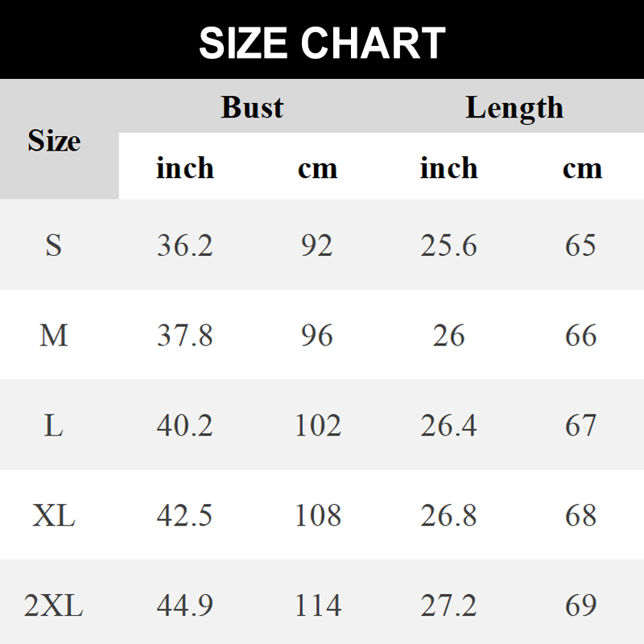The height and width of the screenshot is (644, 644).
Task: Click the 26 length inch value
Action: (x=448, y=335)
